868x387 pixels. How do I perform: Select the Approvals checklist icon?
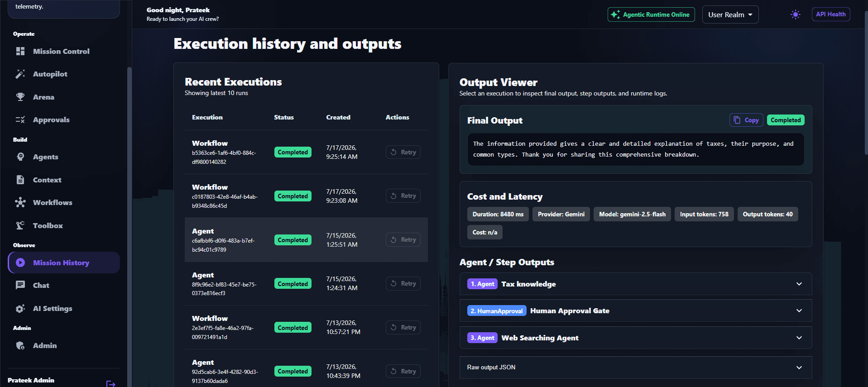(20, 119)
